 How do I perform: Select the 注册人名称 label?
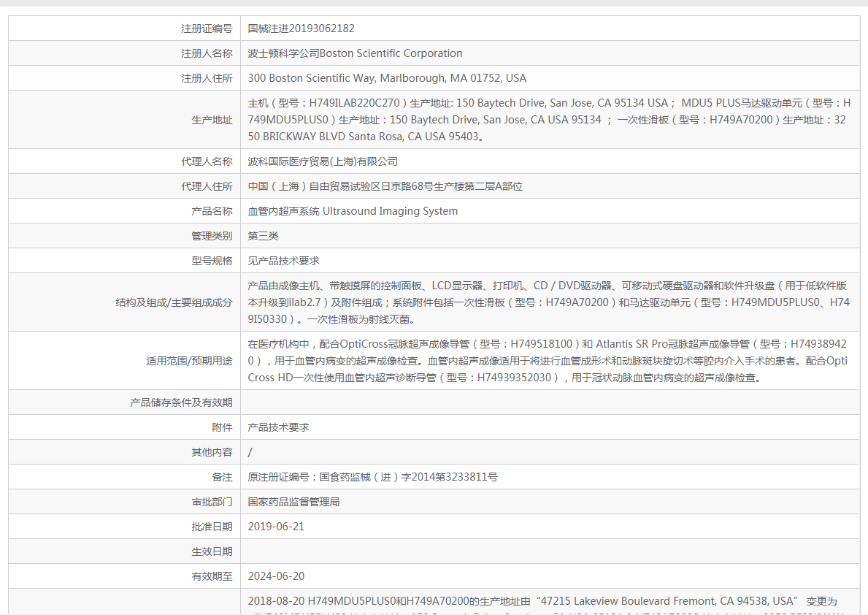click(207, 54)
